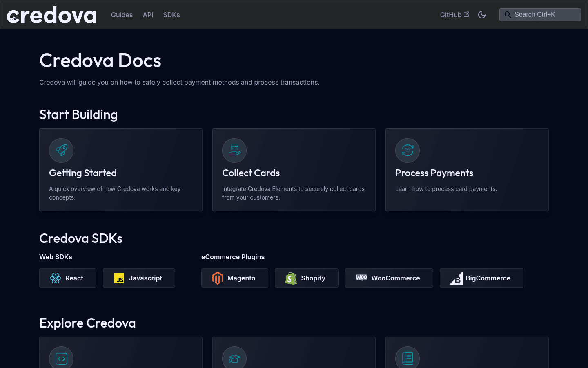Open the Guides menu item

(x=122, y=15)
